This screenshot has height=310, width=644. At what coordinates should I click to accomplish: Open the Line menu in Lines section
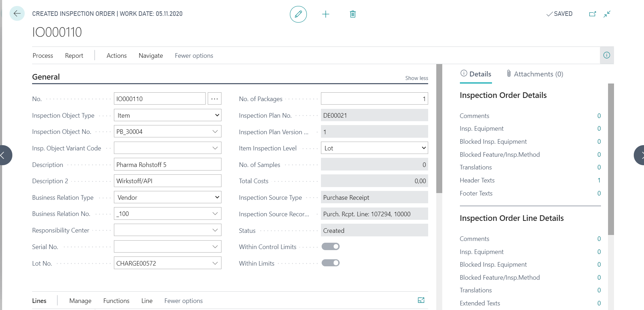pyautogui.click(x=147, y=301)
